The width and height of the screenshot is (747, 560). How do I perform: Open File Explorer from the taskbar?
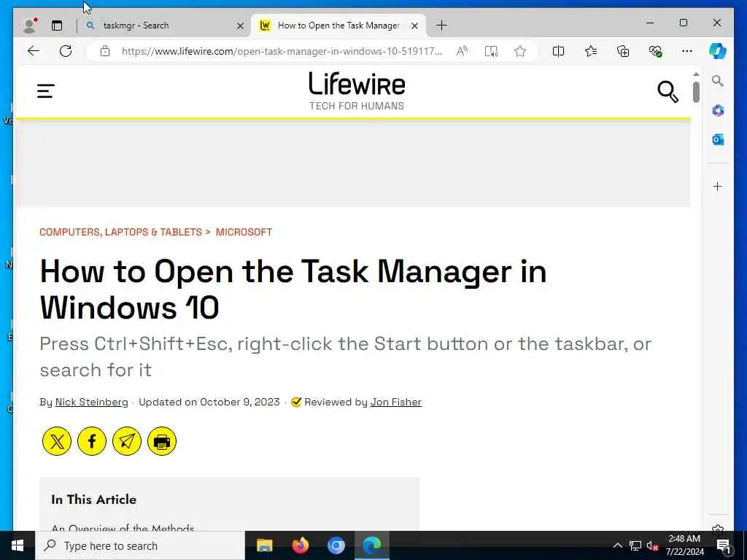click(x=264, y=545)
